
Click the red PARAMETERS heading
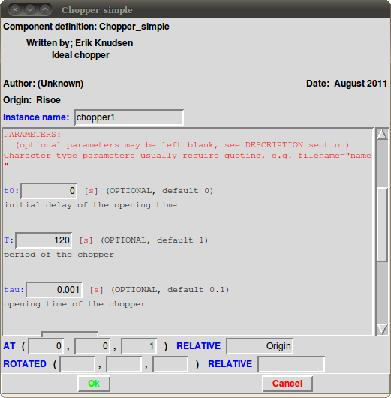pyautogui.click(x=33, y=135)
